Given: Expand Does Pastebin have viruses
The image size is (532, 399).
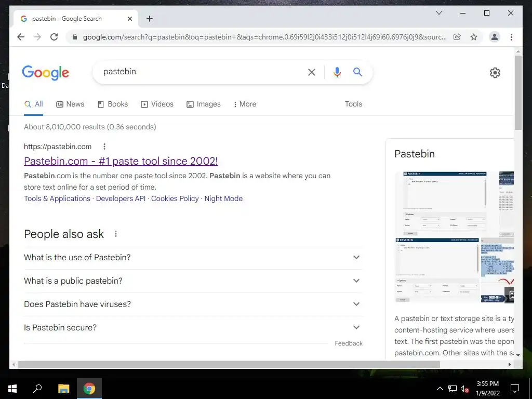Looking at the screenshot, I should click(x=193, y=304).
